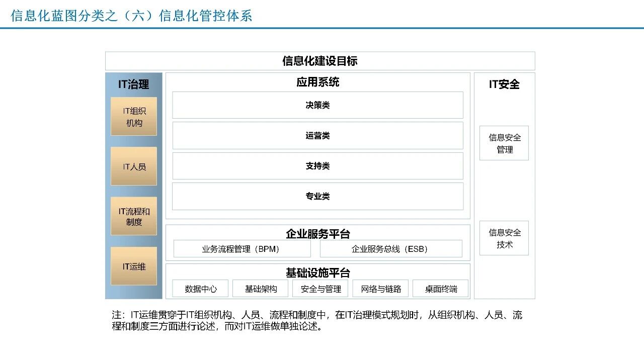Screen dimensions: 644x362
Task: Click the IT治理 column heading
Action: click(x=134, y=84)
